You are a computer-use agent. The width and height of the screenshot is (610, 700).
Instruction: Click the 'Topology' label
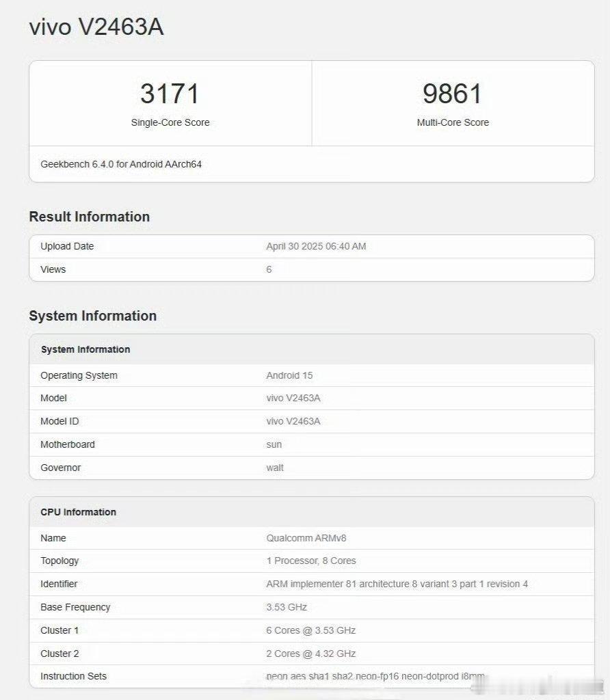click(59, 561)
